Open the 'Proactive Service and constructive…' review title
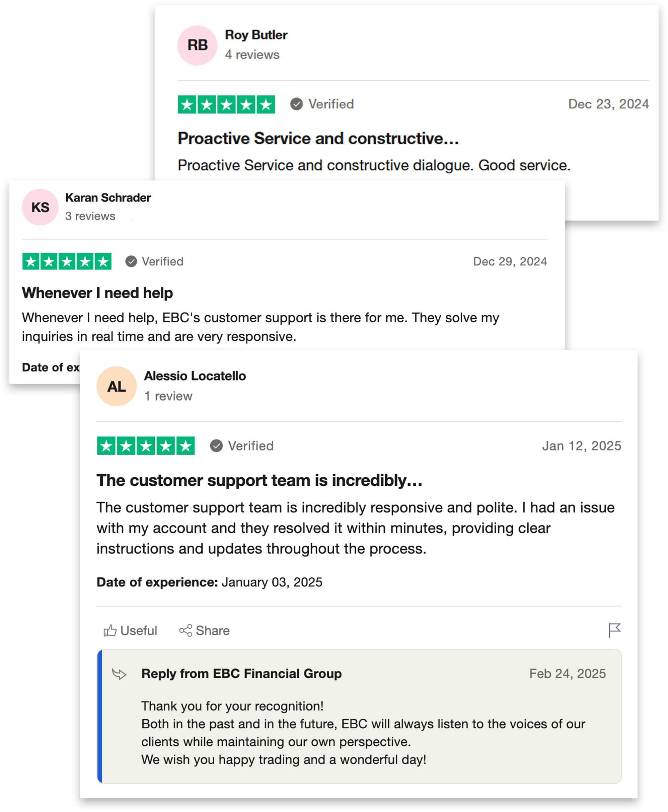 318,139
